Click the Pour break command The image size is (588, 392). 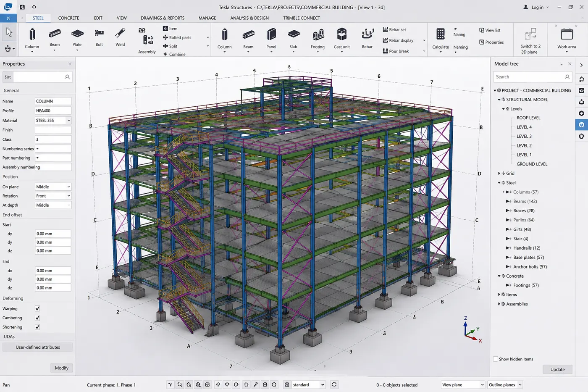(396, 51)
